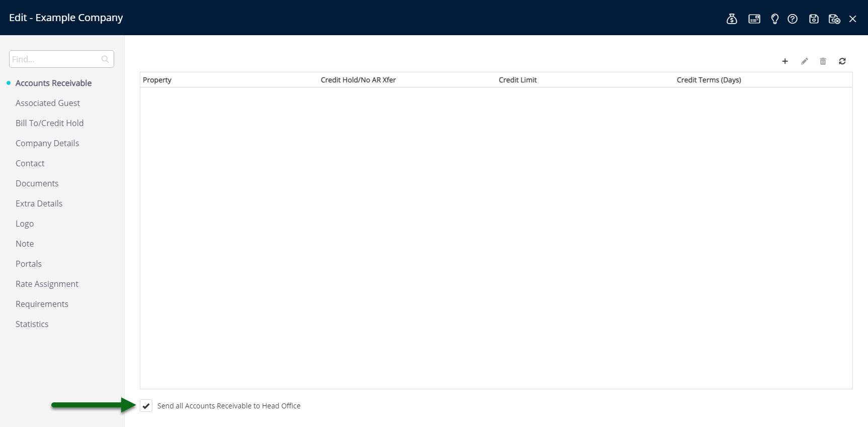This screenshot has width=868, height=427.
Task: Click the lightbulb tips icon
Action: tap(774, 19)
